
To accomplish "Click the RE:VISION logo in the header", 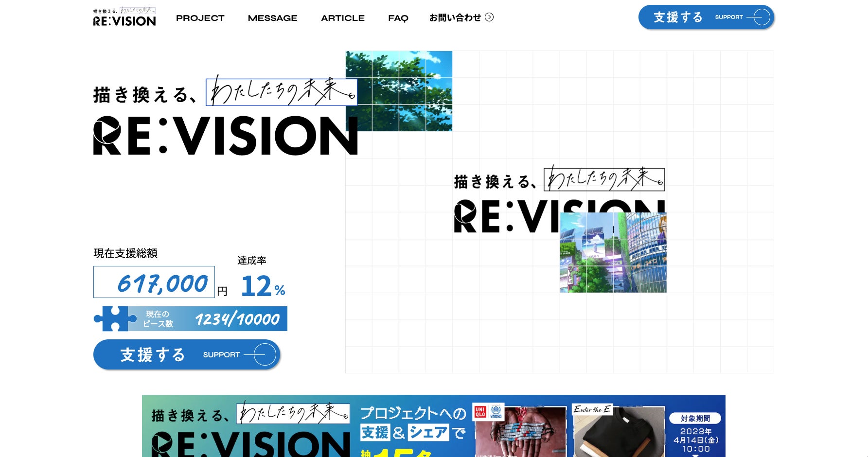I will pyautogui.click(x=124, y=17).
